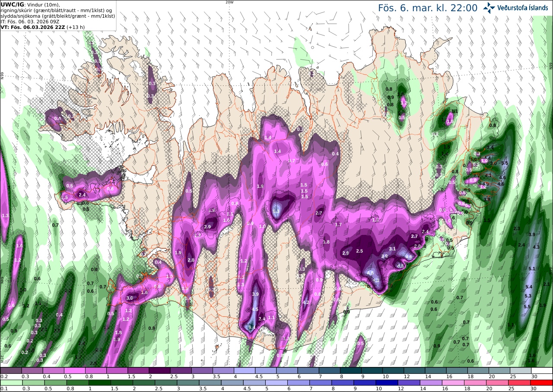
Task: Select the white 30 swatch in the snow scale
Action: click(542, 370)
